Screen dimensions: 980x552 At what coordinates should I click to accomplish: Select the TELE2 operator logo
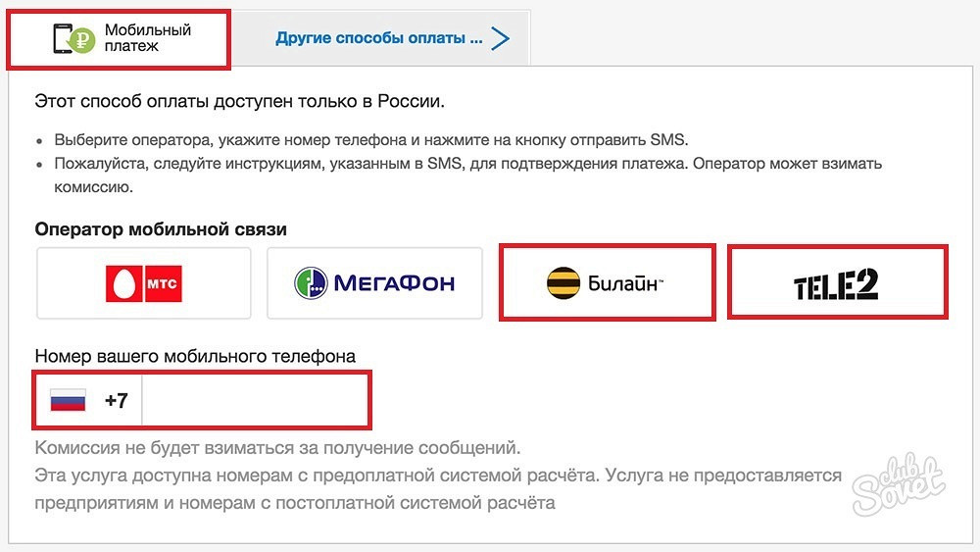836,284
